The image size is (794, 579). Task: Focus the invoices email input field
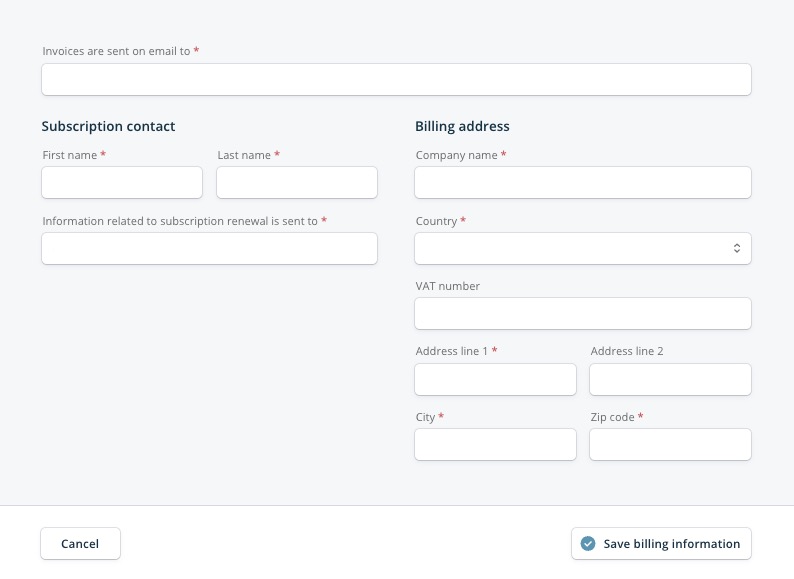tap(396, 80)
